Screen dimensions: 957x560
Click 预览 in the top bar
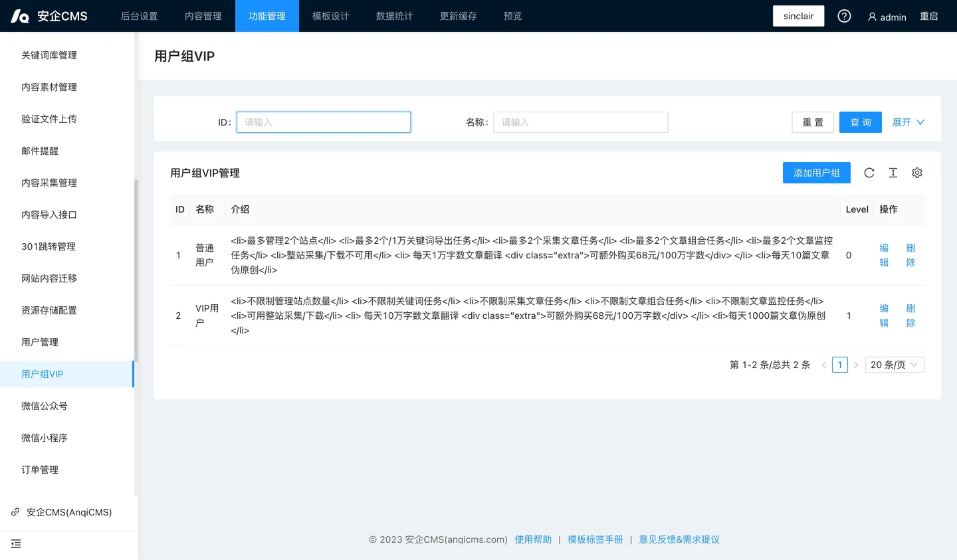point(513,16)
